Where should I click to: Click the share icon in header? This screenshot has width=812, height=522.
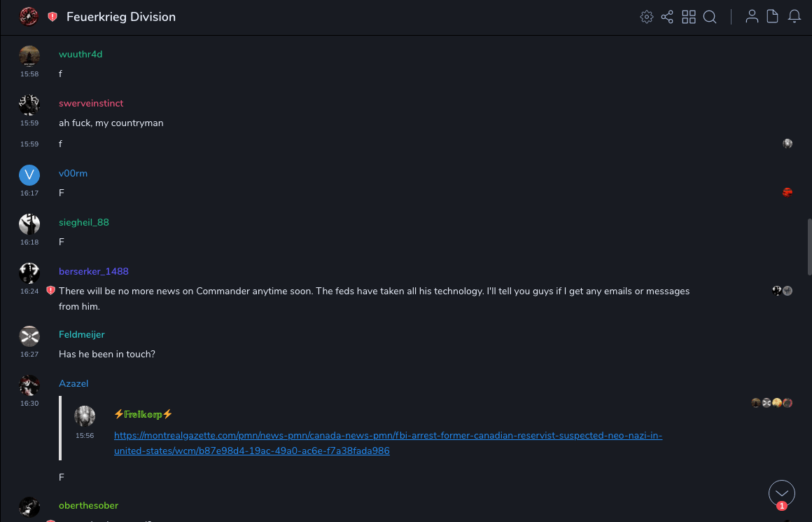[x=667, y=17]
